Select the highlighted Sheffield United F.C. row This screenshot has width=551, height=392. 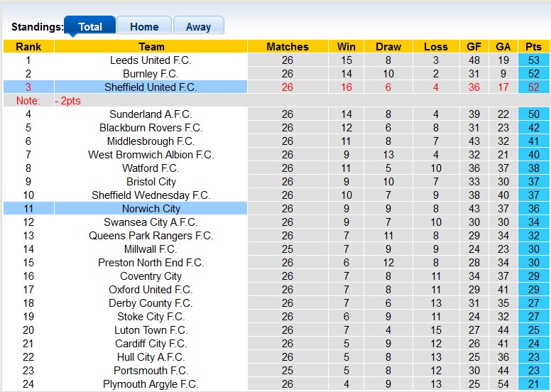[151, 87]
